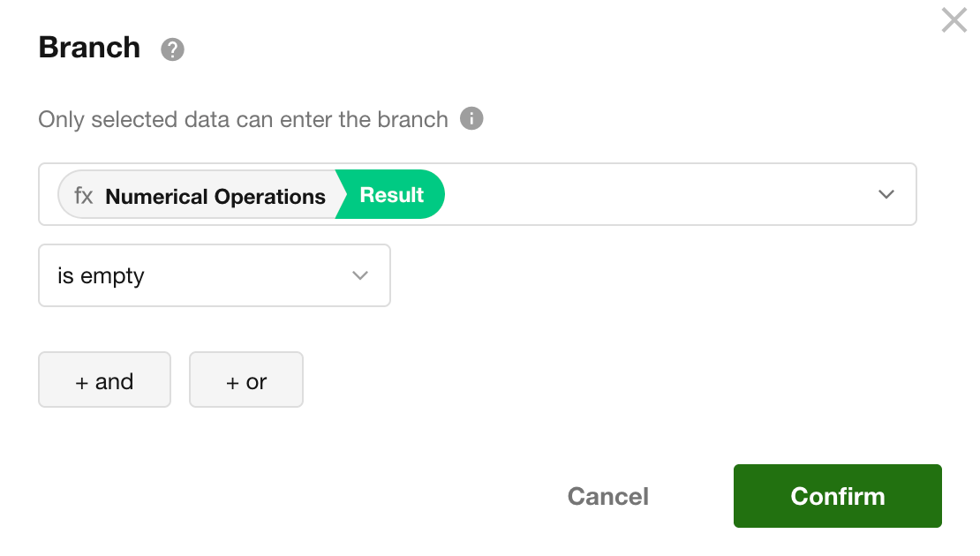This screenshot has width=980, height=556.
Task: Select the green Result tag
Action: (x=393, y=195)
